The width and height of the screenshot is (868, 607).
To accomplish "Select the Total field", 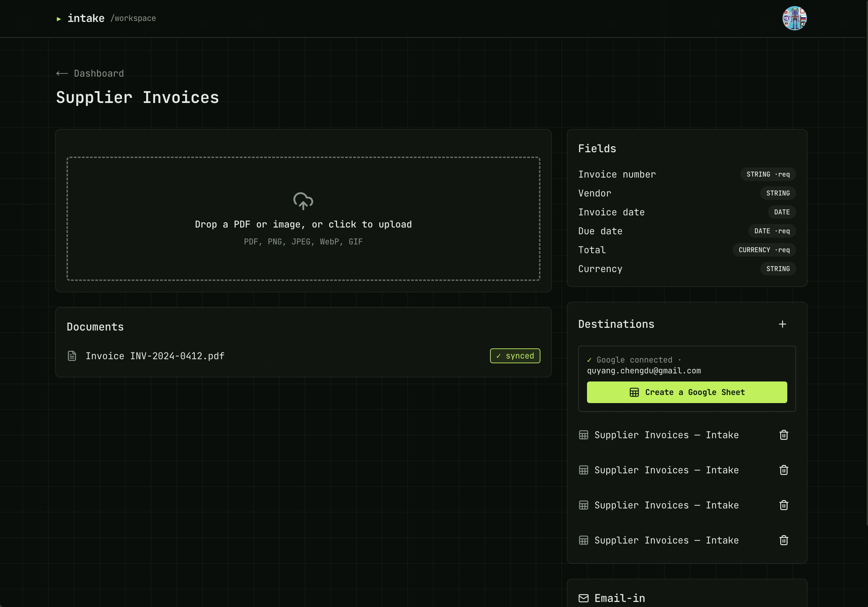I will point(687,250).
